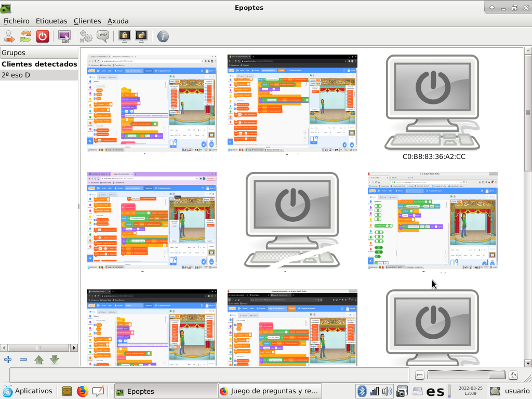Click scrollbar up arrow in clients pane
This screenshot has width=532, height=399.
(x=528, y=51)
